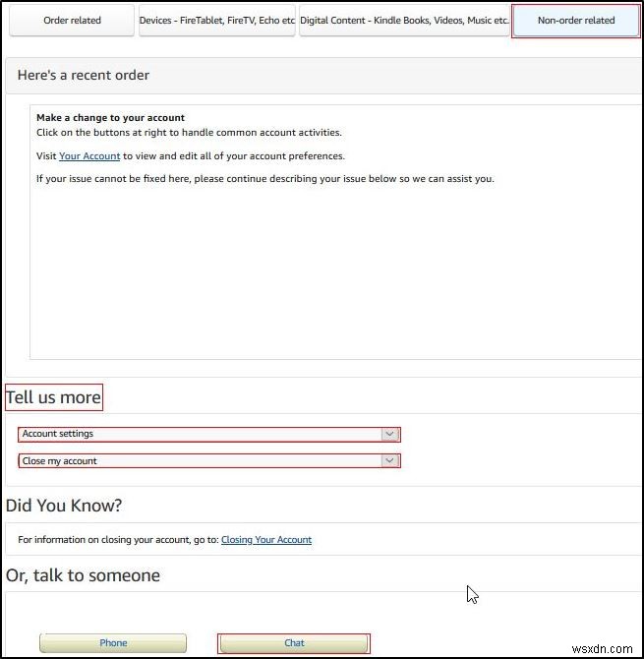Click the 'If your issue cannot be fixed' sentence
The image size is (644, 659).
point(265,179)
